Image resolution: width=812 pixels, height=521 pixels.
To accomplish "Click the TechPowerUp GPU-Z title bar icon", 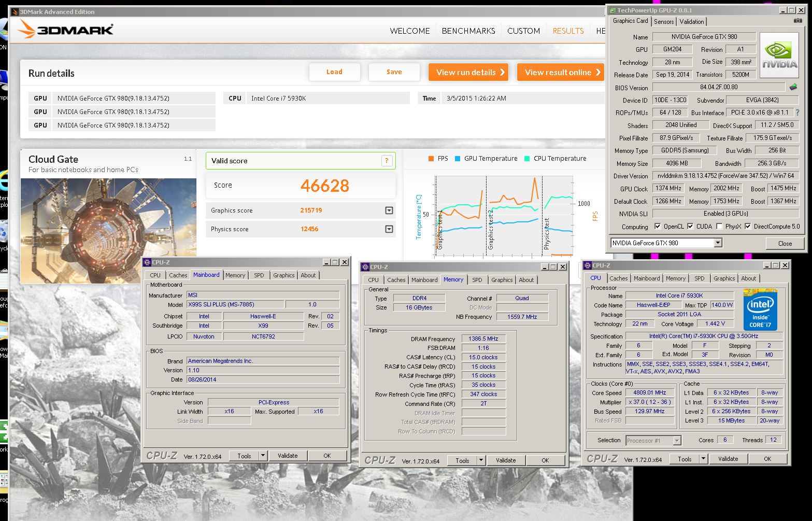I will click(612, 10).
